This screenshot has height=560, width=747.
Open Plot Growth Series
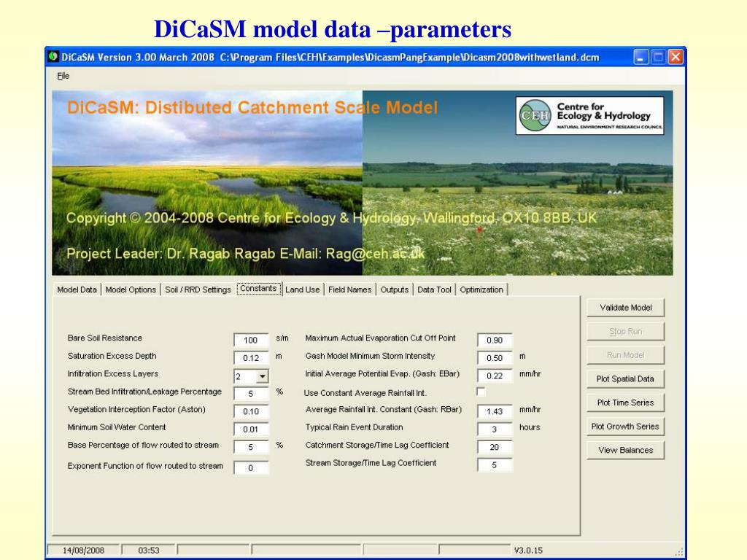(x=625, y=427)
